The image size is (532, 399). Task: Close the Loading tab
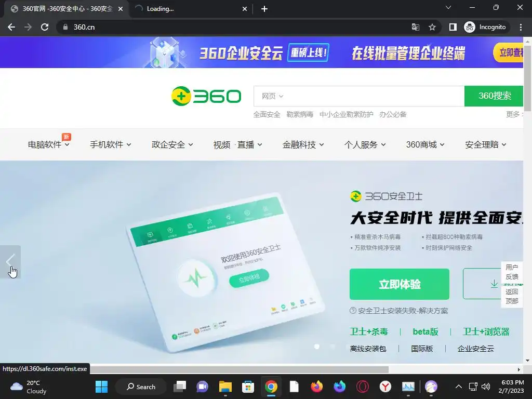(244, 9)
